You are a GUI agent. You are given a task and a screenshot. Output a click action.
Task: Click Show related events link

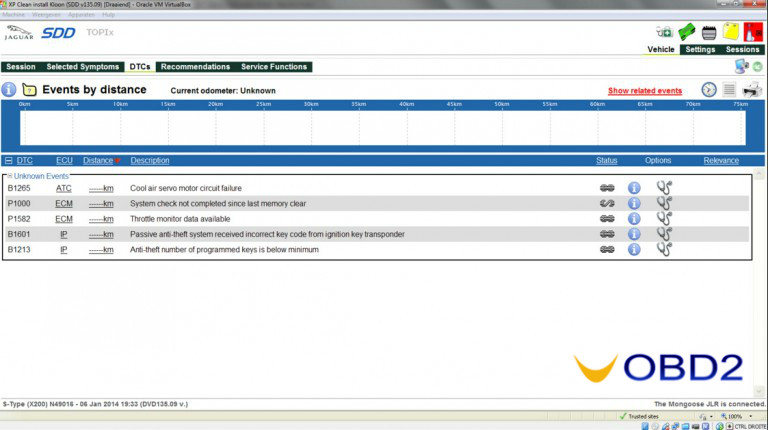point(645,91)
